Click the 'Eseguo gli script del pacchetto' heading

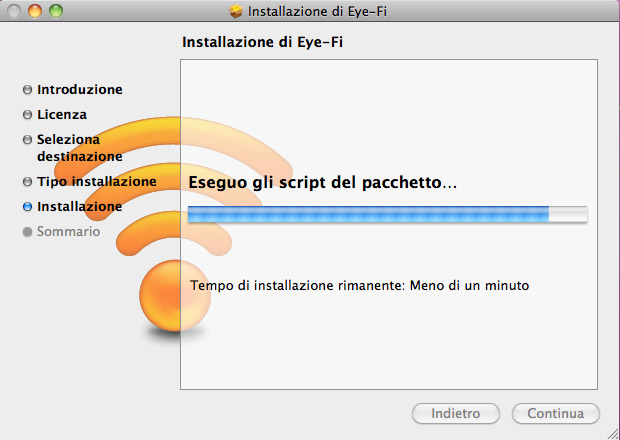click(x=322, y=183)
